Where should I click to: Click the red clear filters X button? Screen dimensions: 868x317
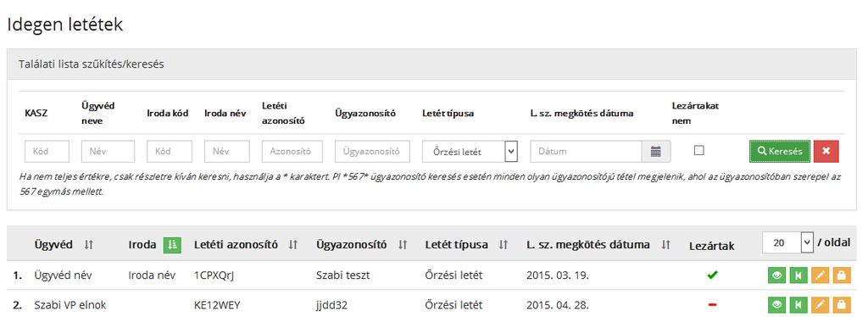pyautogui.click(x=826, y=151)
